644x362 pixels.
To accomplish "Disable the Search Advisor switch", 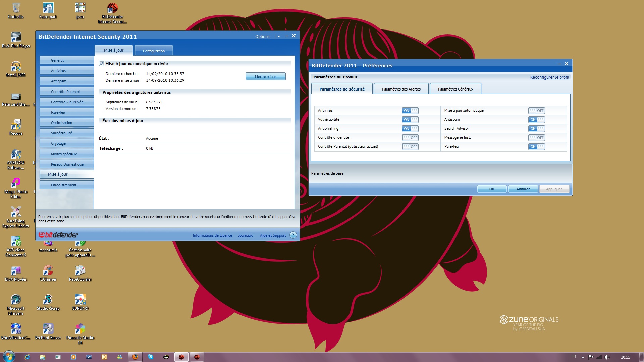I will [537, 129].
